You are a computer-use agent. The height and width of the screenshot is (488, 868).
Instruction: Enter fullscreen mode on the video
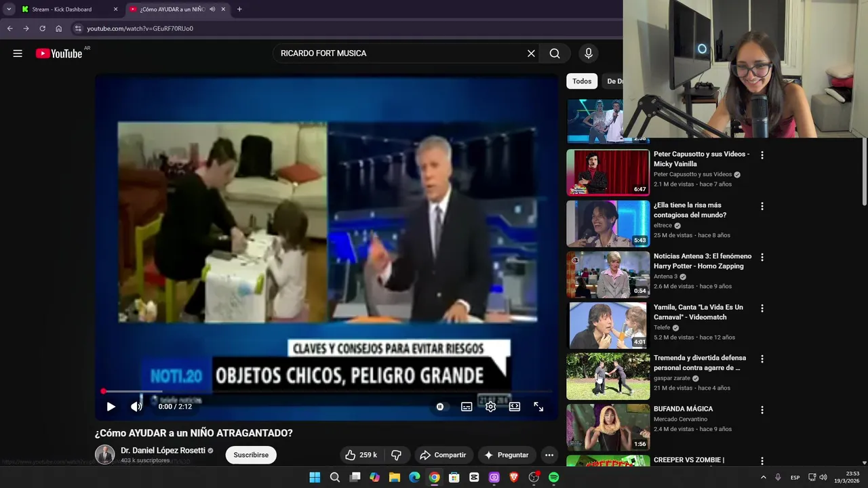click(538, 407)
